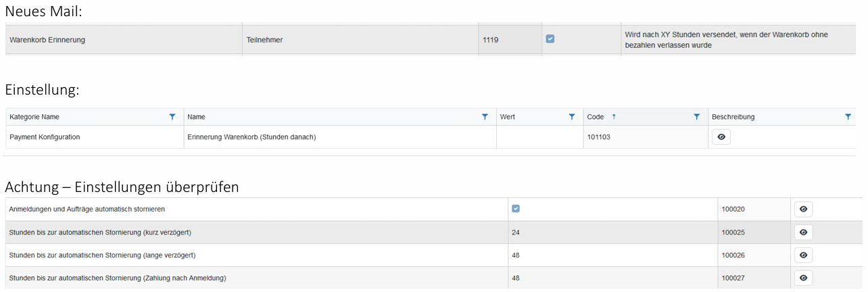
Task: Open filter for Beschreibung column
Action: [848, 117]
